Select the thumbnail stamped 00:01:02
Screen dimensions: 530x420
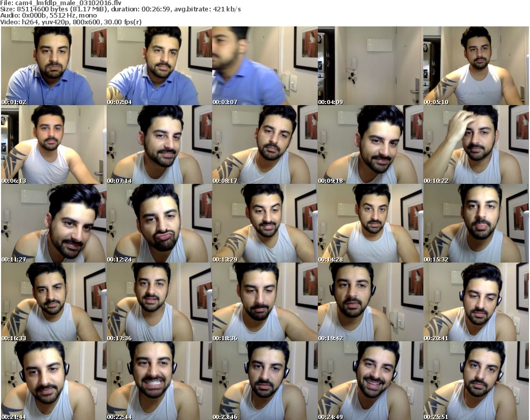(54, 66)
